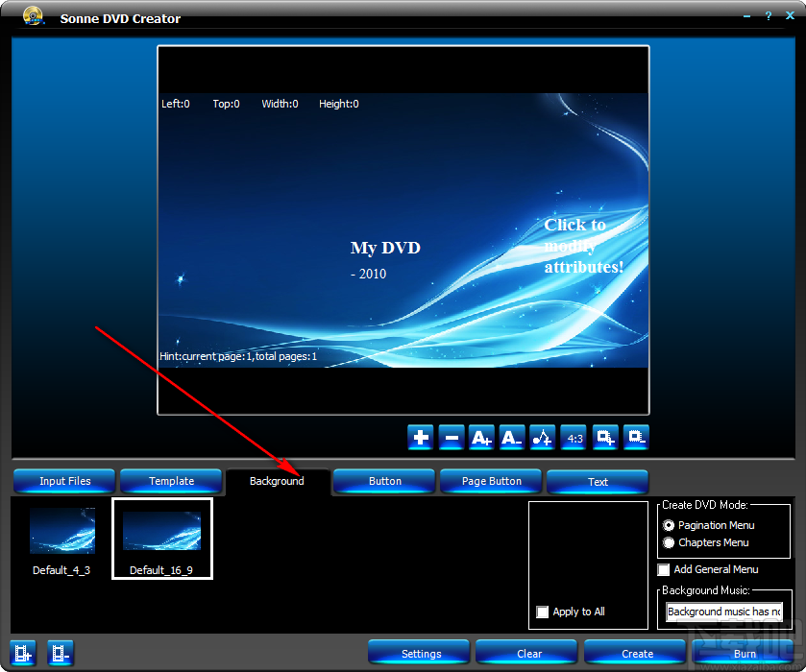
Task: Switch to the Background tab
Action: coord(277,481)
